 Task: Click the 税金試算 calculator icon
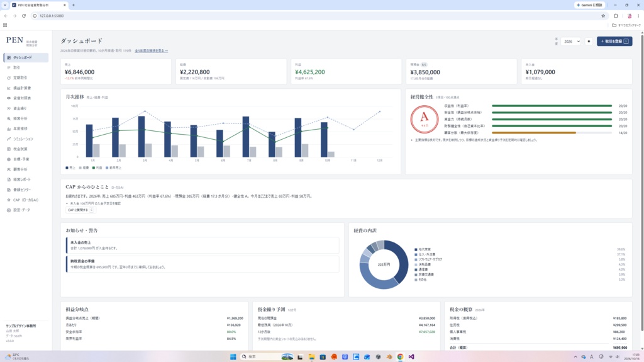click(9, 149)
